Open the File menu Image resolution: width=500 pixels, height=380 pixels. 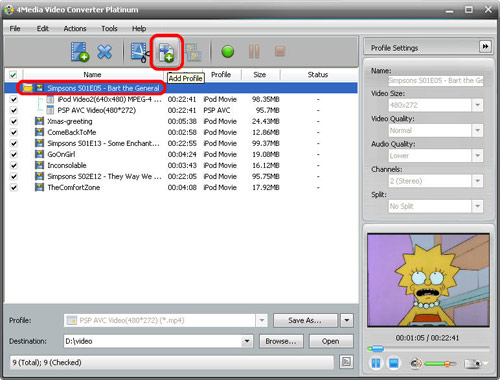(15, 29)
